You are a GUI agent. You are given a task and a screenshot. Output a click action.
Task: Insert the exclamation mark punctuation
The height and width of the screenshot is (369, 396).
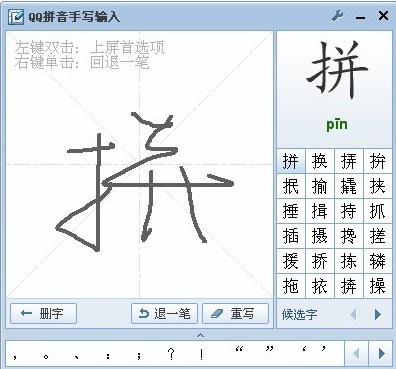pos(202,354)
